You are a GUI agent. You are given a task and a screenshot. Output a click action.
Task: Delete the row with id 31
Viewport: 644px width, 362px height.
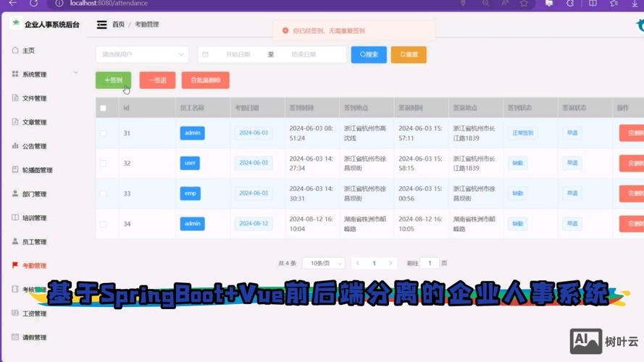[x=632, y=133]
